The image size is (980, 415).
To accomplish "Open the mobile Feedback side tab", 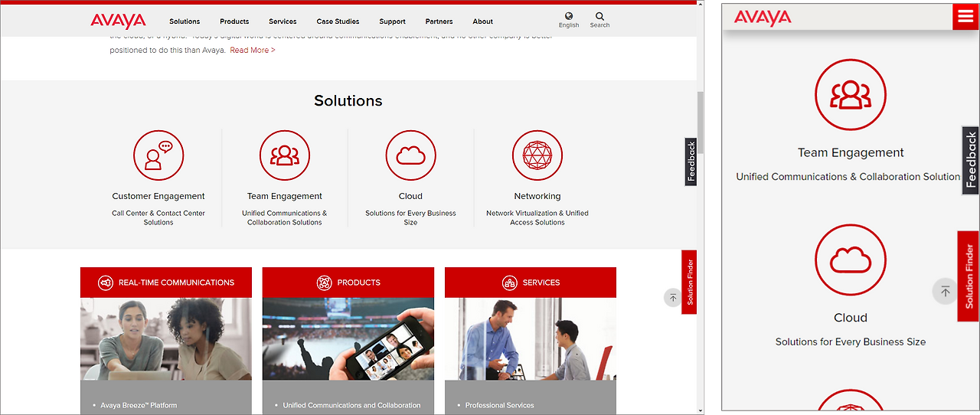I will (x=970, y=160).
